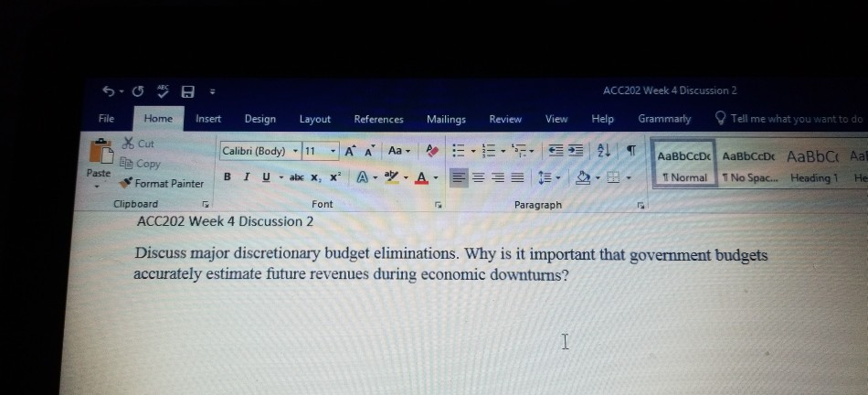Open the Review tab

[505, 119]
